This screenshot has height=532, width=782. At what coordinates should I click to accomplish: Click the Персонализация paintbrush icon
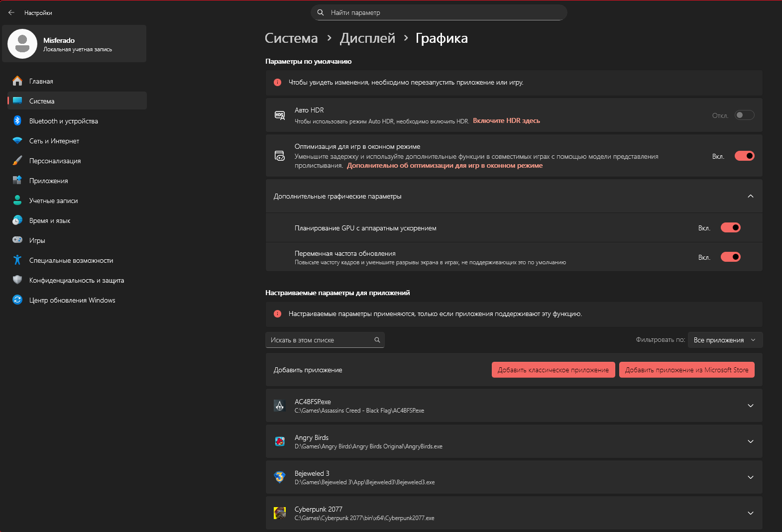coord(17,161)
